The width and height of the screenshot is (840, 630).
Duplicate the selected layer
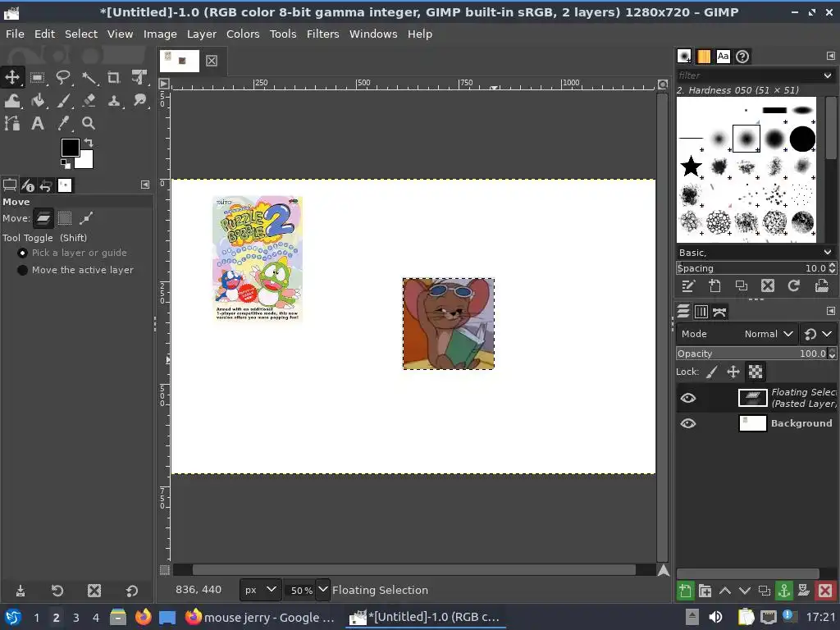(765, 591)
